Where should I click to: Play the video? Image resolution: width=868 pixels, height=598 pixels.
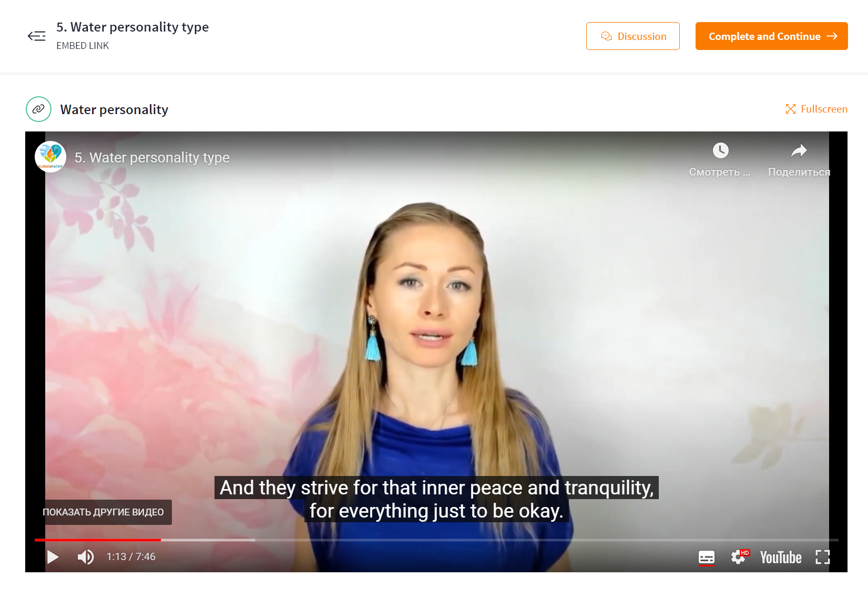pyautogui.click(x=53, y=557)
